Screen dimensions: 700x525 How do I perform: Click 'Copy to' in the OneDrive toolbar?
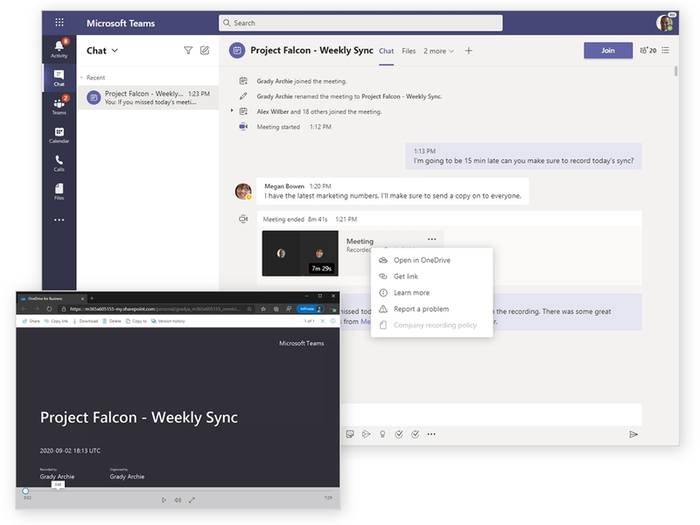(136, 321)
